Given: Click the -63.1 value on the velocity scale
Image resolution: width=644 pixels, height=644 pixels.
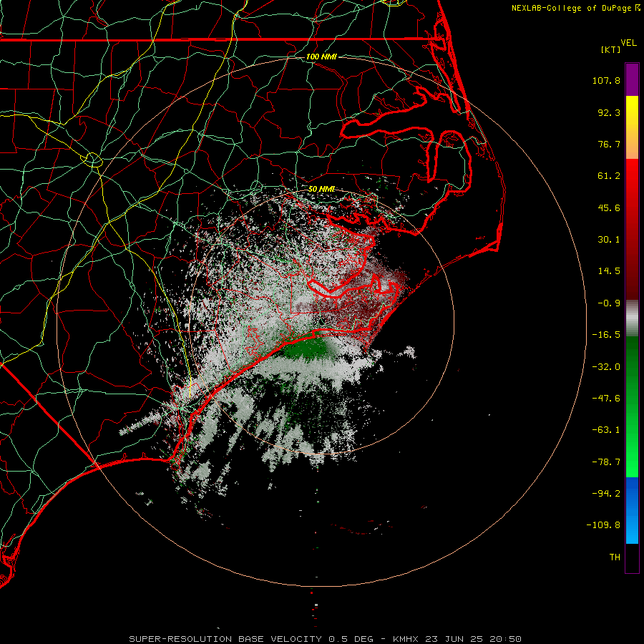Looking at the screenshot, I should pos(606,430).
